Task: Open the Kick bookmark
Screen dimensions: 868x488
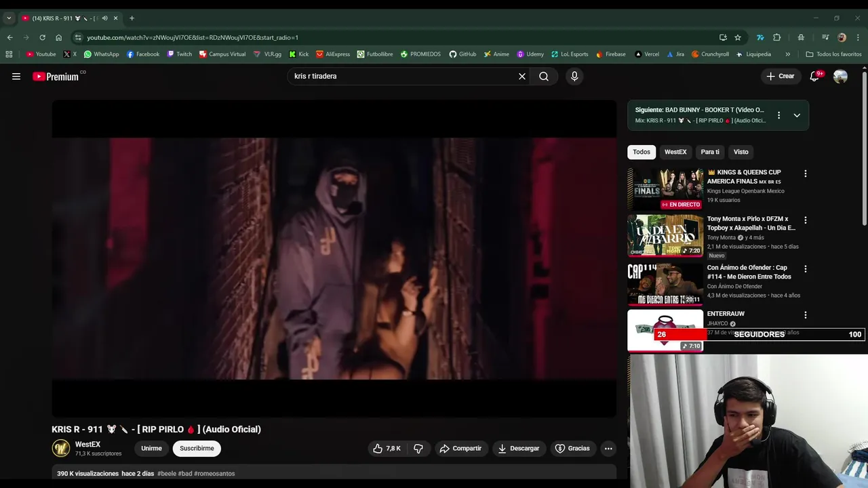Action: (x=298, y=54)
